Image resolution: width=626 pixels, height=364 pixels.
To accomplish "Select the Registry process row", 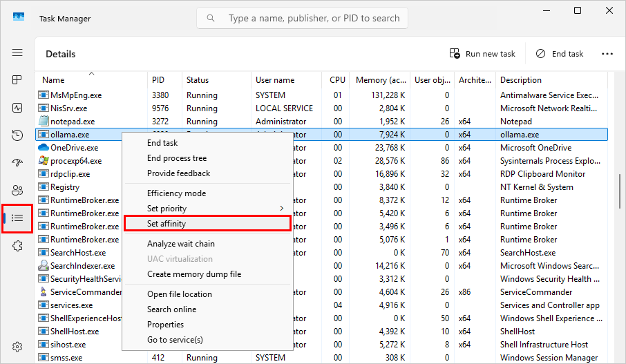I will tap(65, 187).
